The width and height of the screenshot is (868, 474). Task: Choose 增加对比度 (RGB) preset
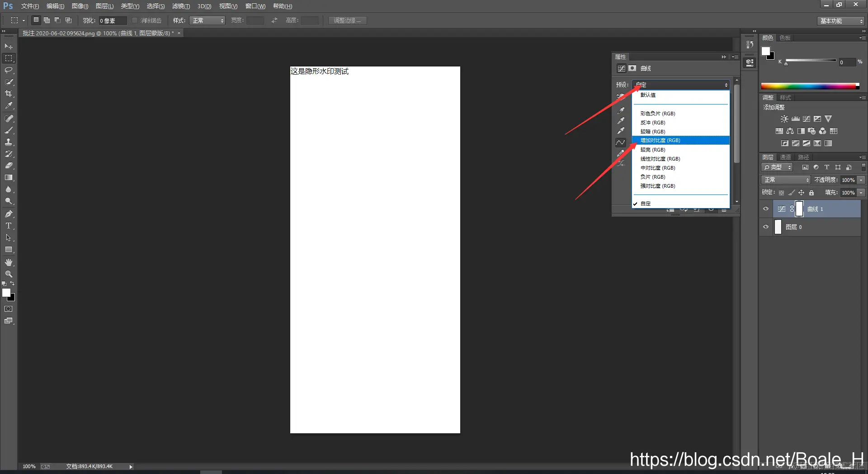pos(681,140)
